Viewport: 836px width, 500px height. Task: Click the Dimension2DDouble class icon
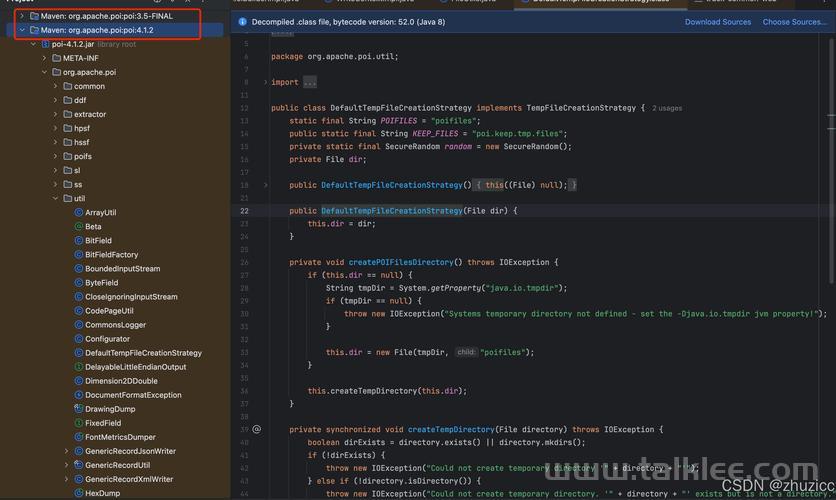[x=78, y=381]
